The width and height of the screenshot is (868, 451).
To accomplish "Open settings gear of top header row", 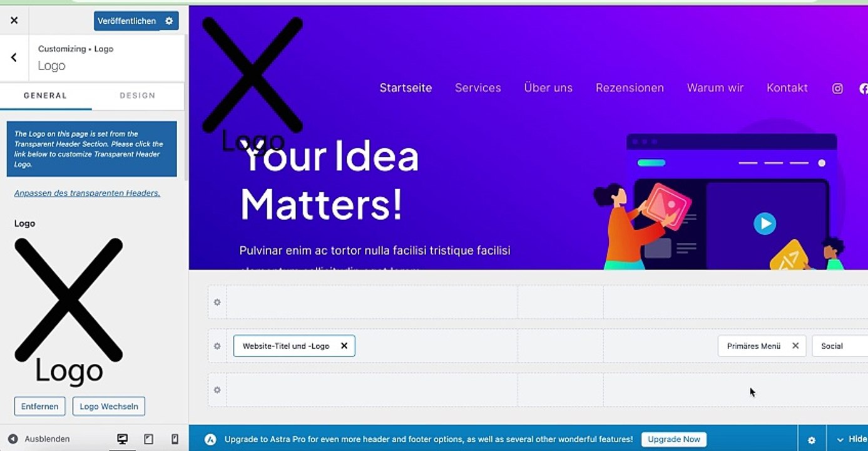I will point(217,303).
